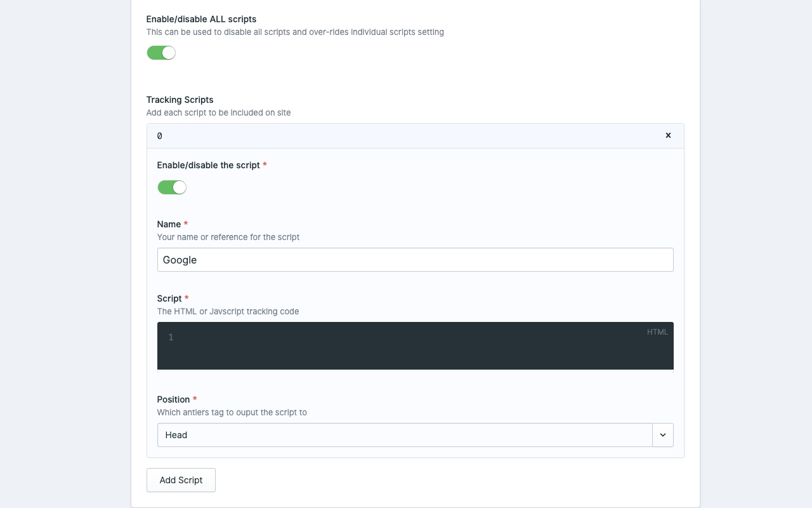Click the Position dropdown chevron arrow

[x=663, y=435]
